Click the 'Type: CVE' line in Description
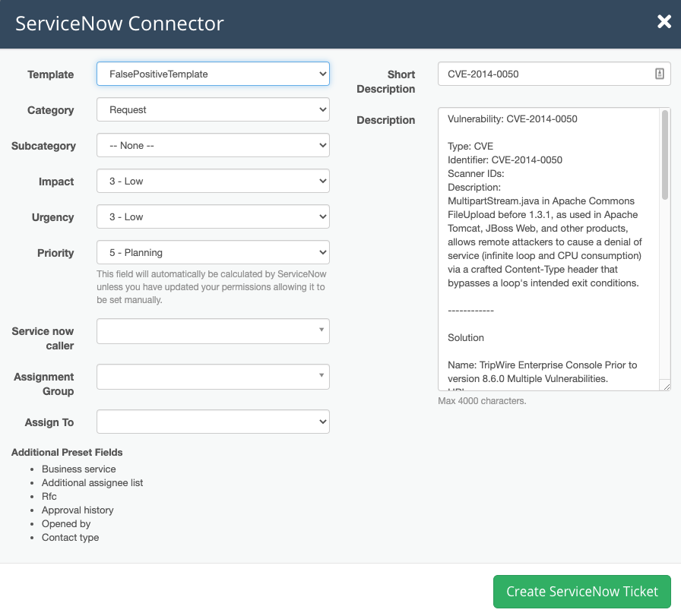Viewport: 681px width, 616px height. pyautogui.click(x=470, y=147)
